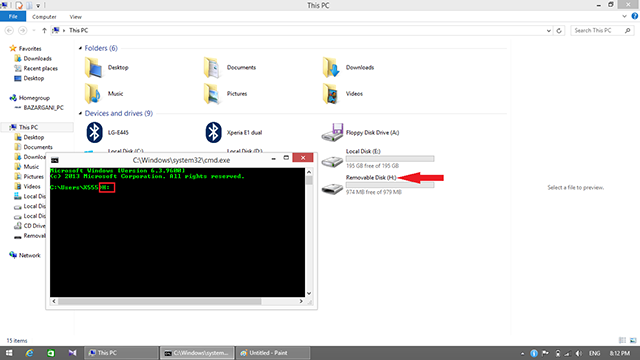Screen dimensions: 640x360
Task: Click the Forward navigation arrow
Action: [22, 31]
